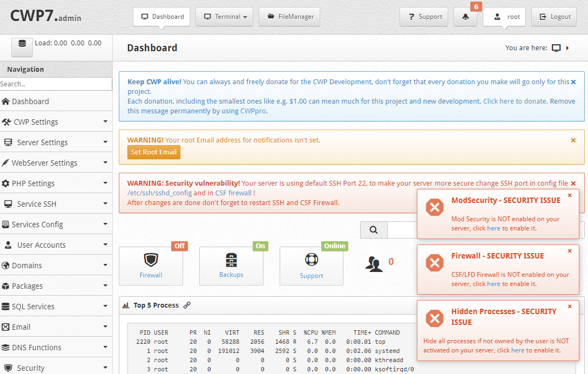Click the dashboard search magnifier icon
Screen dimensions: 588x374
pyautogui.click(x=374, y=230)
